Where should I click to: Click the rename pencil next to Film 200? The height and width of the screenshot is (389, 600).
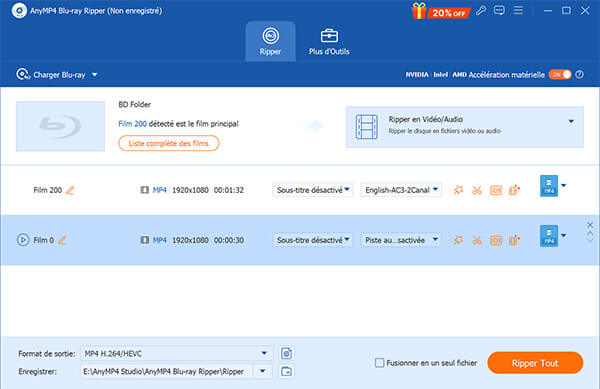point(70,190)
